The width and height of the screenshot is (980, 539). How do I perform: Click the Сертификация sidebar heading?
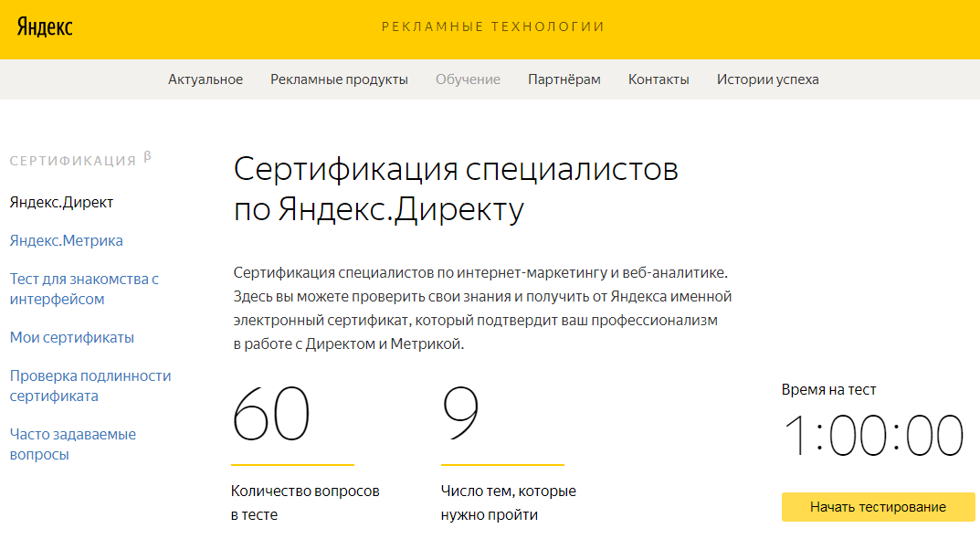(73, 161)
